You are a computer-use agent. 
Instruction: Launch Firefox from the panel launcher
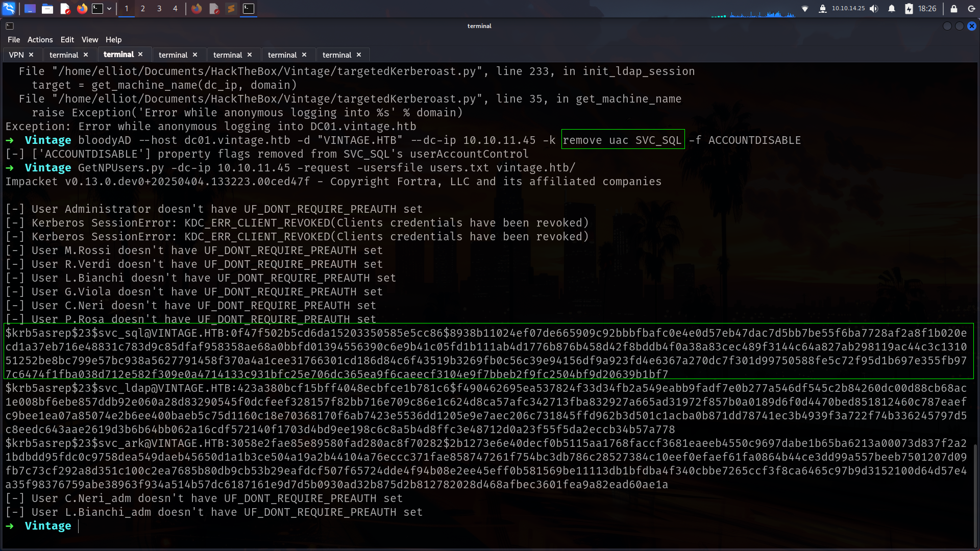click(x=82, y=9)
